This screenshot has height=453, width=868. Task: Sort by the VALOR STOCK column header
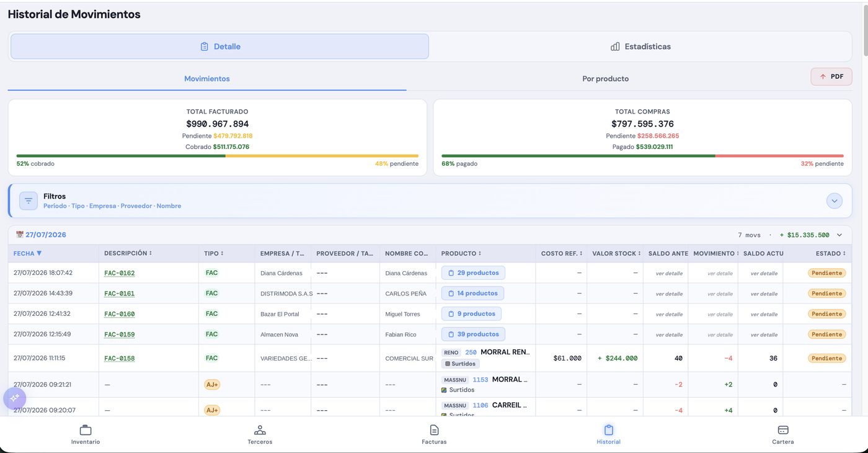[616, 253]
